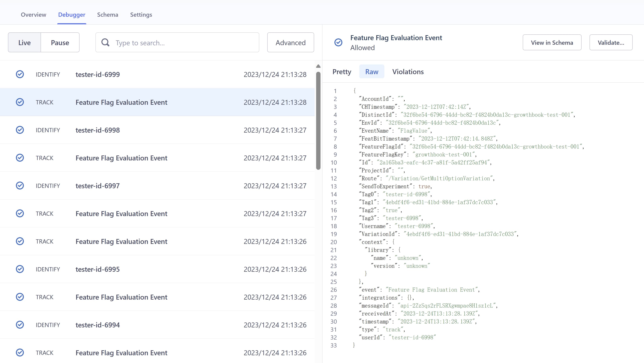Click the event list scrollbar thumb

(318, 120)
